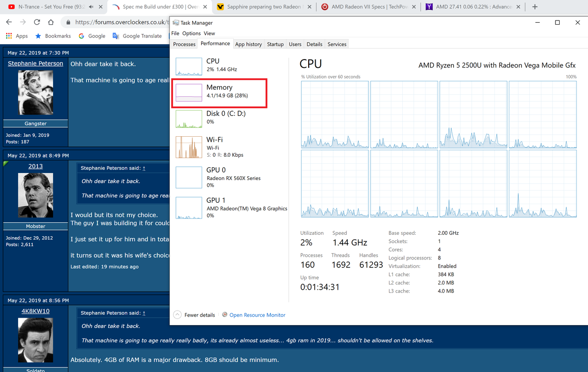This screenshot has width=588, height=372.
Task: Click Task Manager title bar icon
Action: pos(175,22)
